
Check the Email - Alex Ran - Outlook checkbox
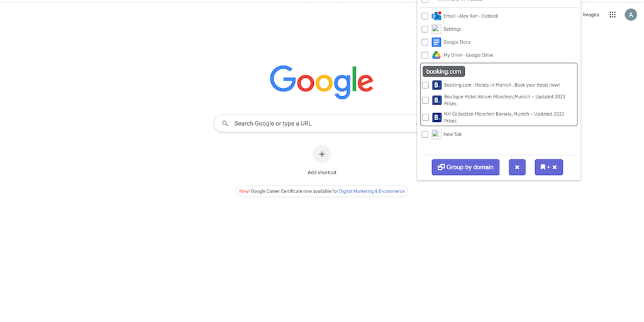pos(425,16)
